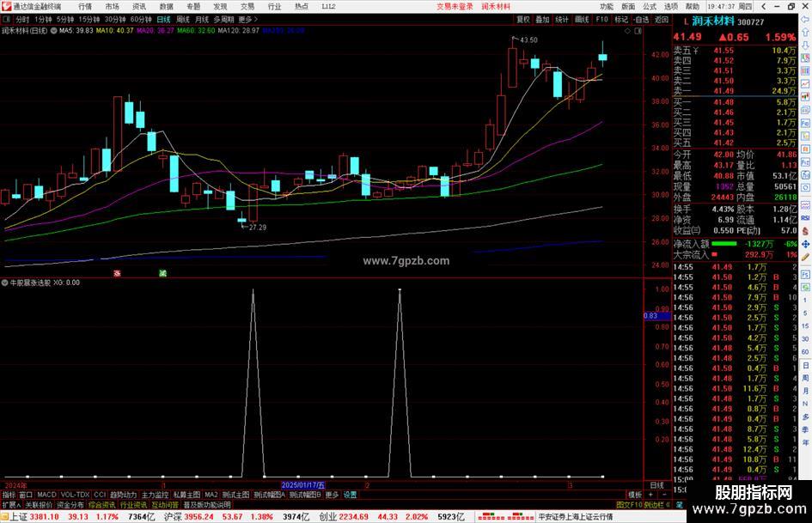Viewport: 812px width, 523px height.
Task: Expand the 更多 indicator list at bottom
Action: (x=332, y=495)
